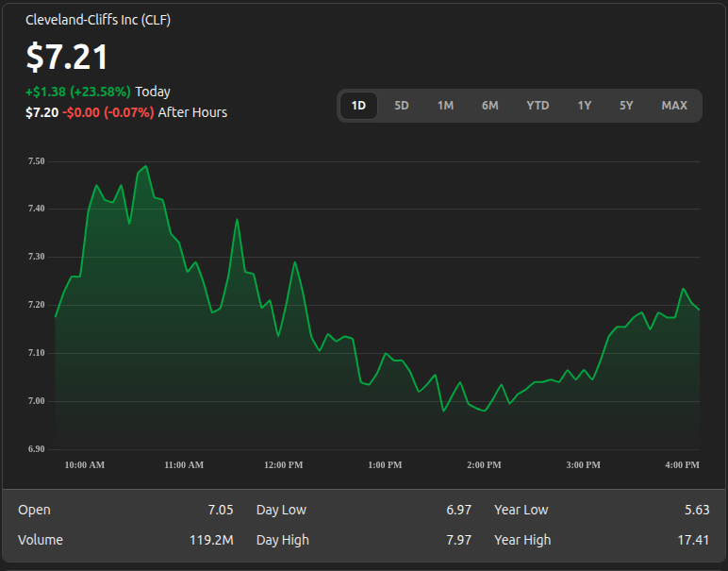Click the 10:00 AM axis label
Image resolution: width=728 pixels, height=571 pixels.
[85, 464]
